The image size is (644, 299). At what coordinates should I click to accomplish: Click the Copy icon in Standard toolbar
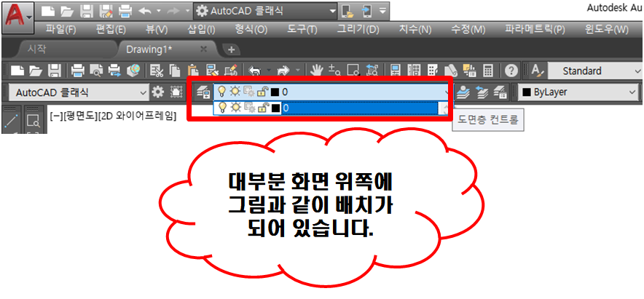click(176, 71)
